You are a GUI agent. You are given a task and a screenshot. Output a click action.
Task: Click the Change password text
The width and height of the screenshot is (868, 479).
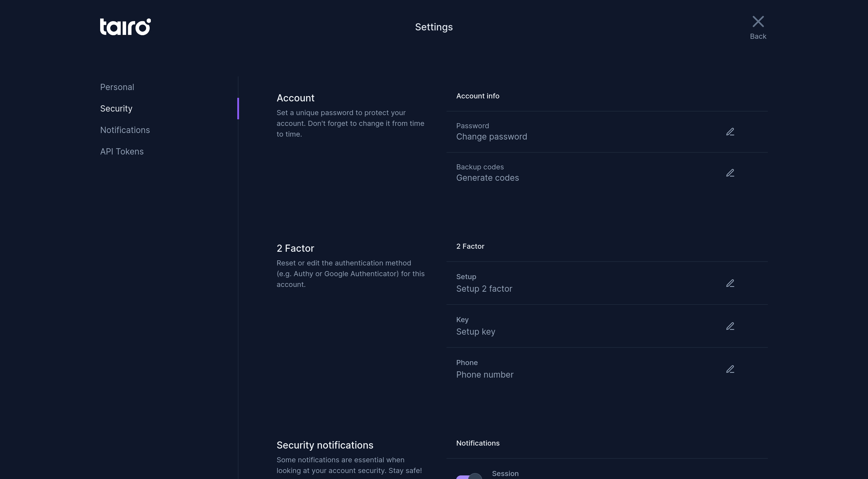[491, 137]
